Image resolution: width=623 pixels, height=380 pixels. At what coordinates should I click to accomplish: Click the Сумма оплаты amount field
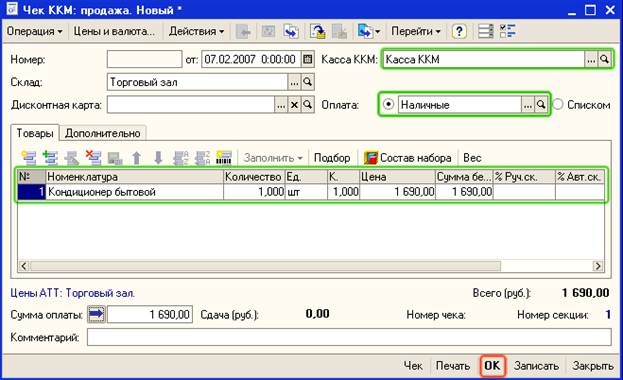tap(150, 314)
